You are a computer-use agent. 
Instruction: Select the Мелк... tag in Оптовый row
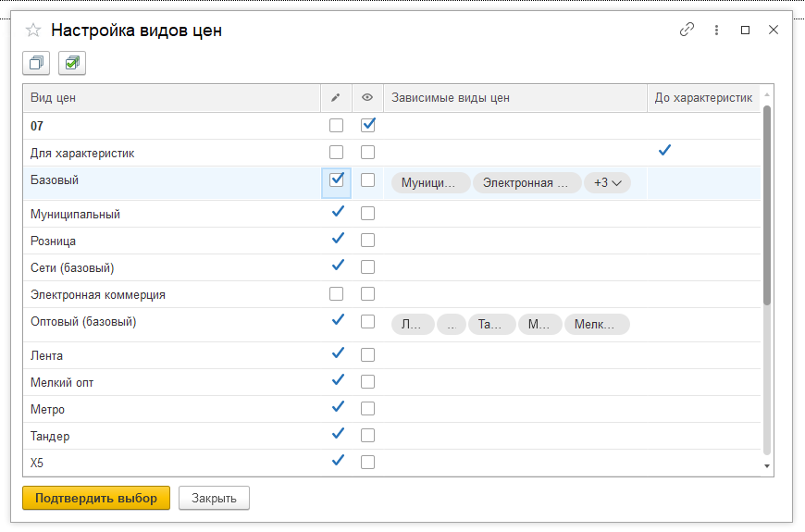tap(597, 324)
